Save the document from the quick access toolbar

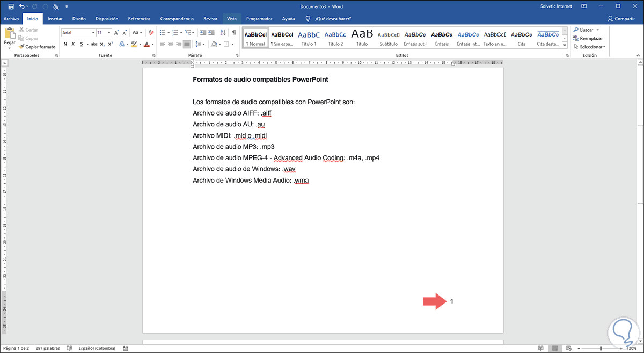(11, 6)
